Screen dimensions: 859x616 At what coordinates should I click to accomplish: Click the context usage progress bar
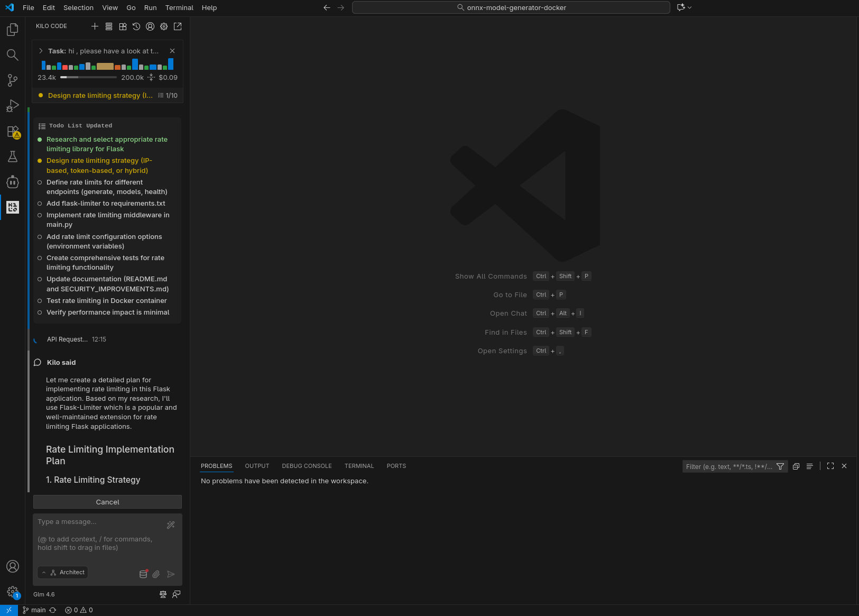coord(88,77)
